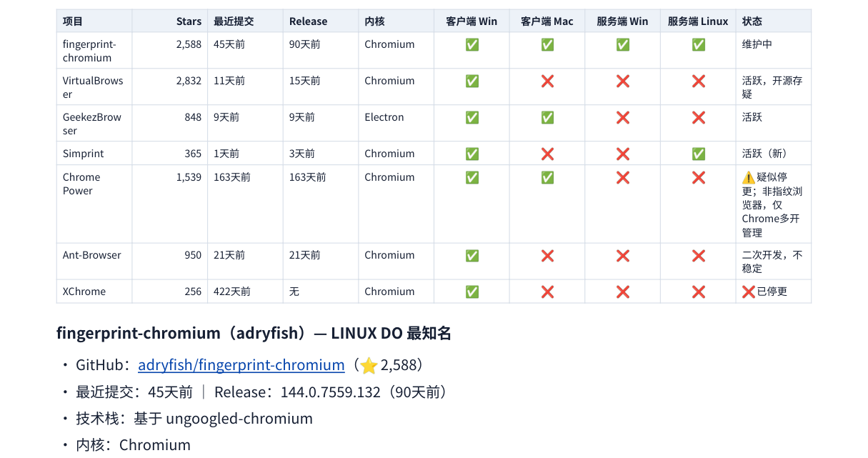This screenshot has height=458, width=868.
Task: Click red cross icon in XChrome status
Action: coord(749,292)
